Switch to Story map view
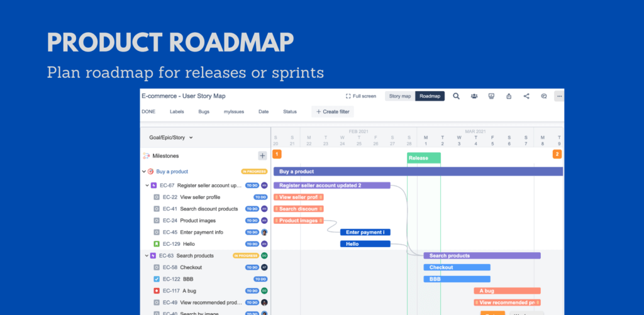The height and width of the screenshot is (315, 644). point(399,96)
